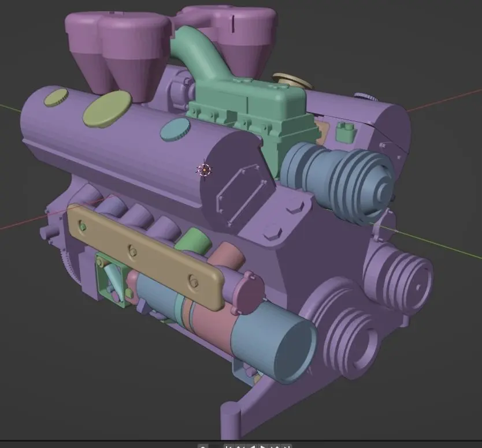Screen dimensions: 482x448
Task: Start forward playback in the timeline controls
Action: pyautogui.click(x=263, y=446)
